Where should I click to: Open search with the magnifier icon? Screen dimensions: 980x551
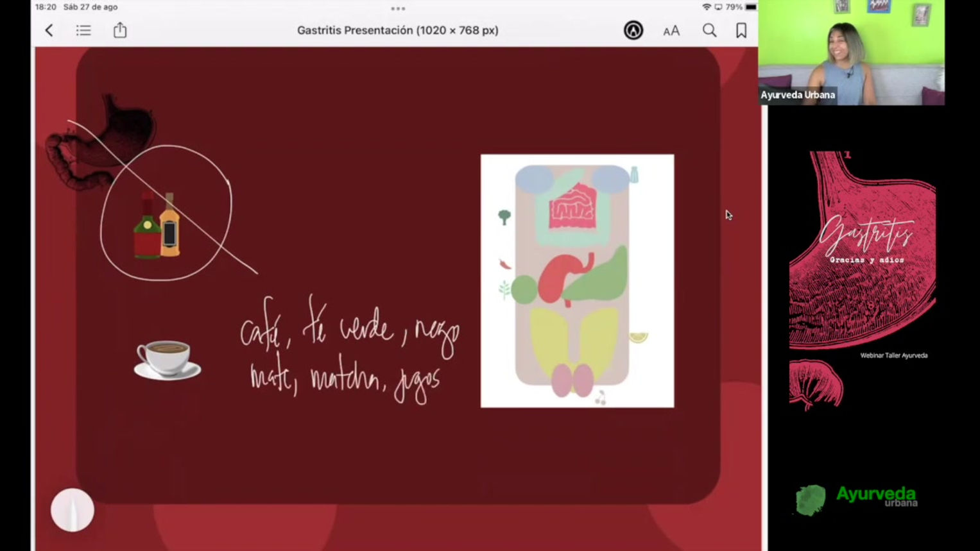pos(709,30)
